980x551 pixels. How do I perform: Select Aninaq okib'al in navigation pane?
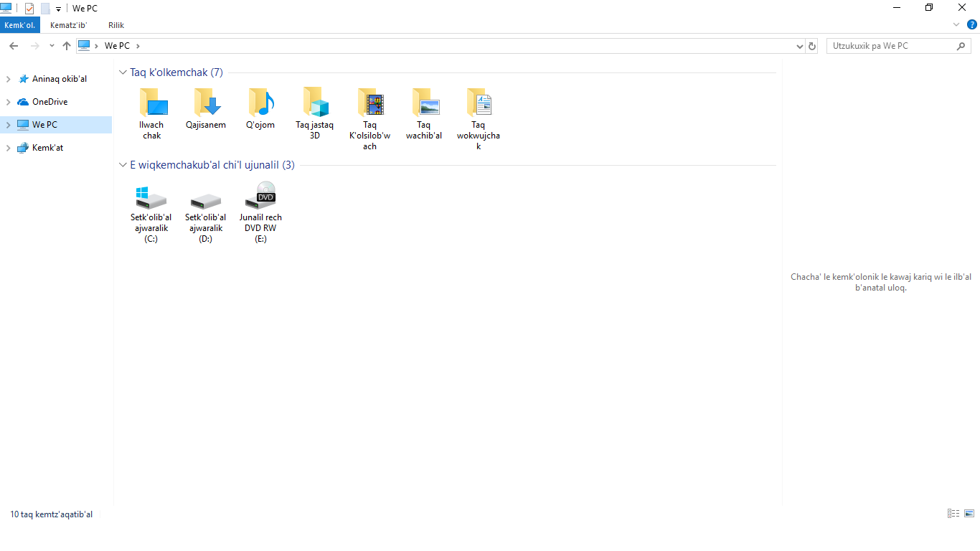pyautogui.click(x=59, y=79)
